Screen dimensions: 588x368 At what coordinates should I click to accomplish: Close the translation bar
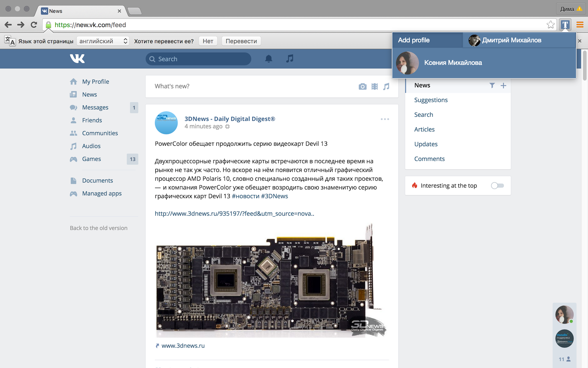pos(580,41)
